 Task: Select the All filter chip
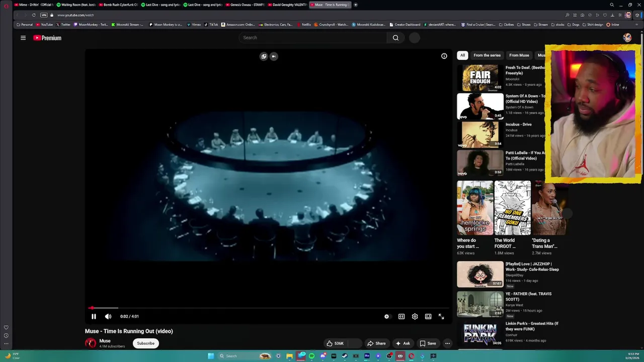(462, 55)
